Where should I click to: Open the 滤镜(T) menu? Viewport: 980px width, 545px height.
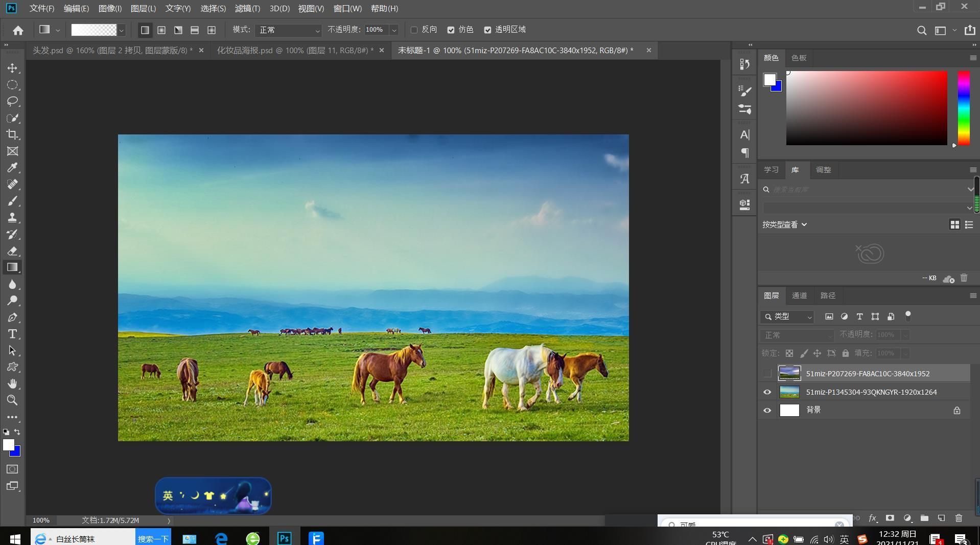pos(247,9)
